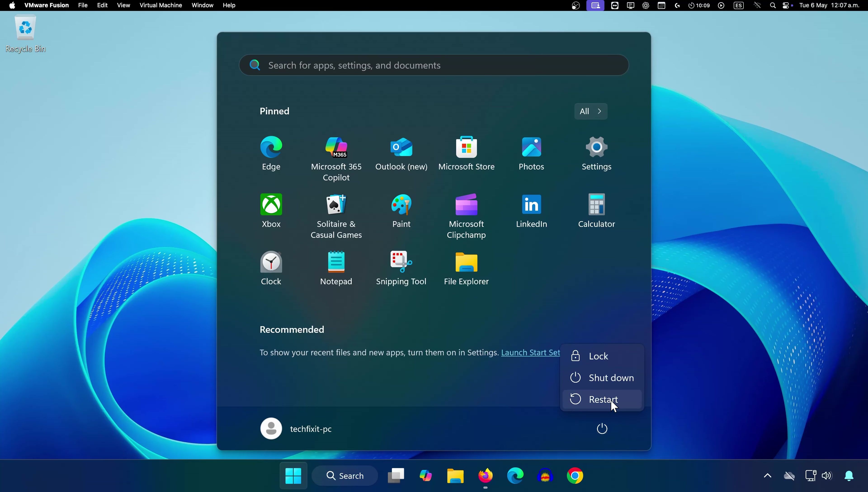Switch to Firefox on the taskbar

click(x=485, y=476)
